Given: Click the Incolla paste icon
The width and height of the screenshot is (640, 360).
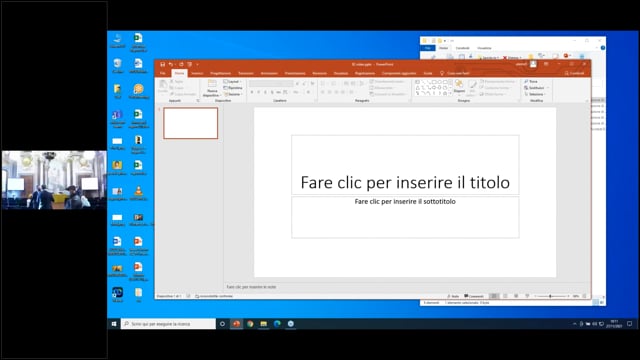Looking at the screenshot, I should point(163,86).
